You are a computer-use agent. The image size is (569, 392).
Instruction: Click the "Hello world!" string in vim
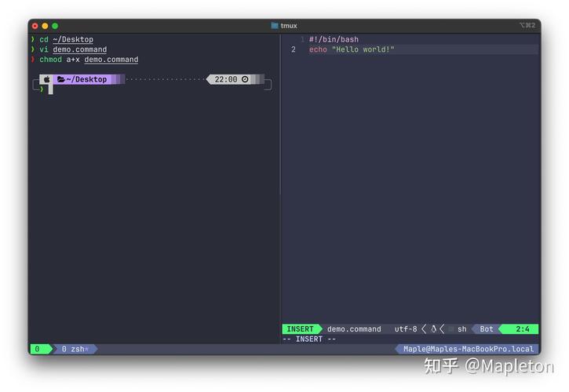pyautogui.click(x=363, y=49)
